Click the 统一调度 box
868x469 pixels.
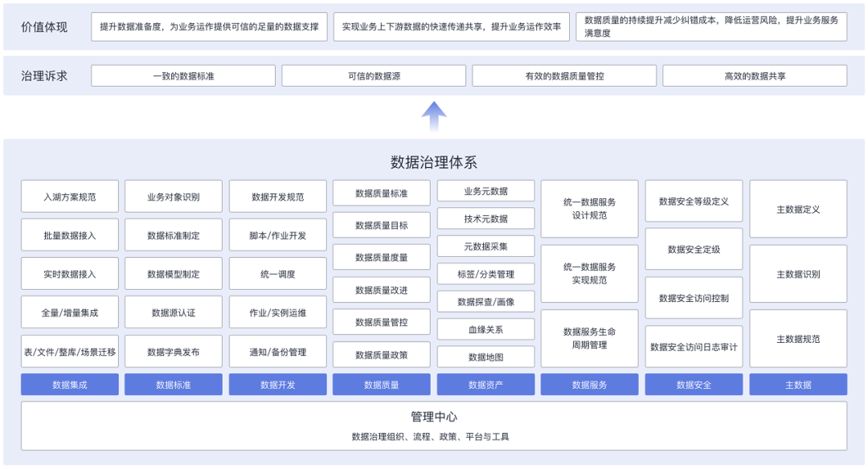point(278,274)
